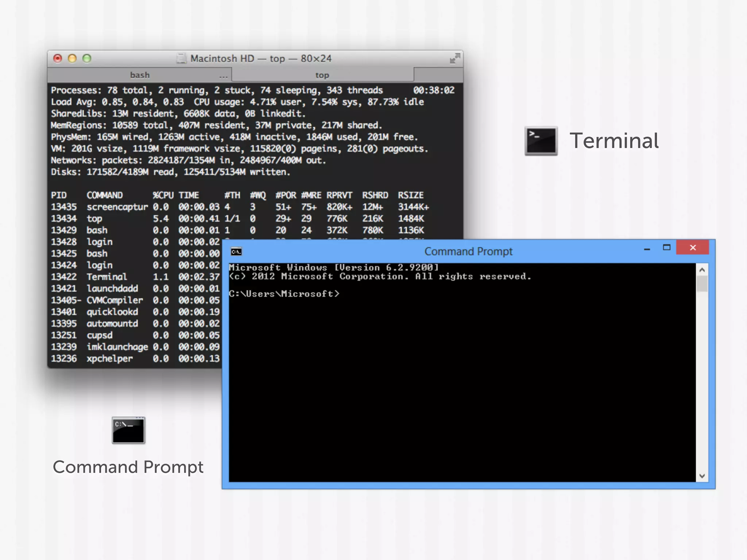Click the scrollbar thumb in Command Prompt
The image size is (747, 560).
point(702,284)
